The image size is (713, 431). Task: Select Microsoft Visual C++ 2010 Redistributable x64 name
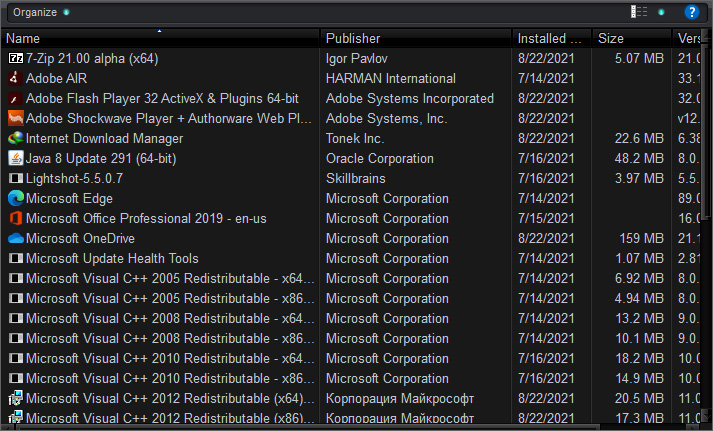click(170, 358)
